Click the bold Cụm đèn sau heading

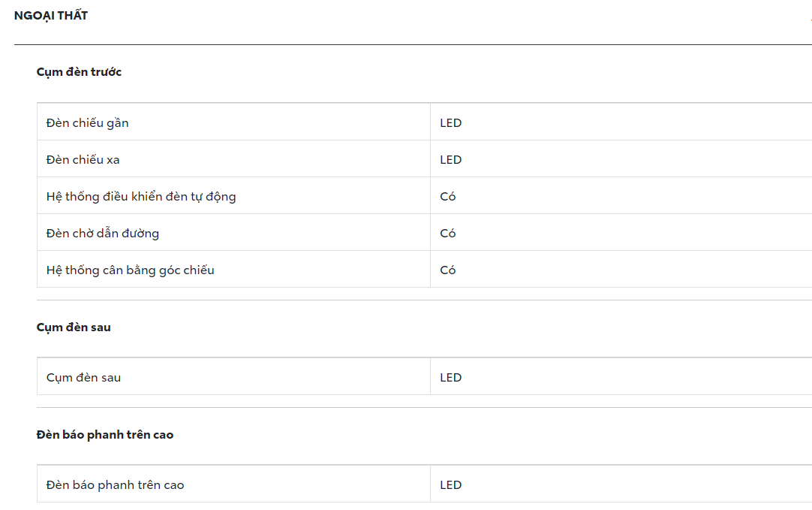click(74, 327)
